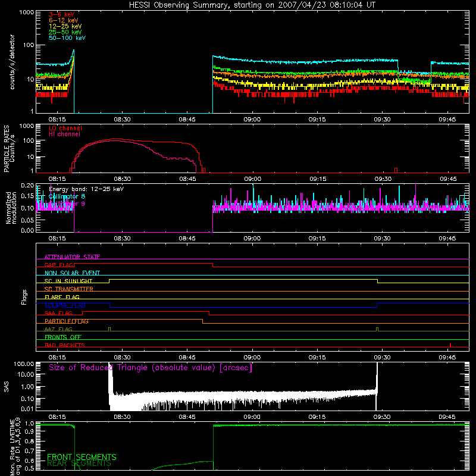The width and height of the screenshot is (476, 476).
Task: Click the "Energy band: 12-25 keV" label
Action: pos(86,189)
